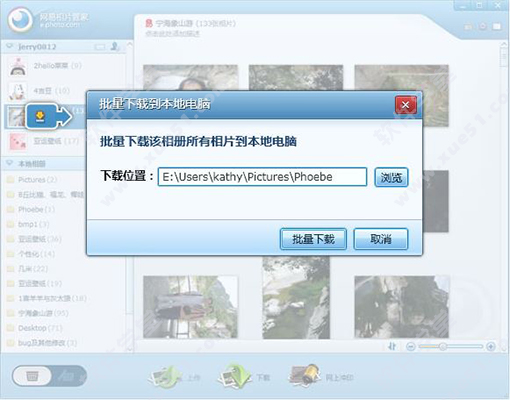This screenshot has height=400, width=510.
Task: Click the batch download arrow icon
Action: coord(49,116)
